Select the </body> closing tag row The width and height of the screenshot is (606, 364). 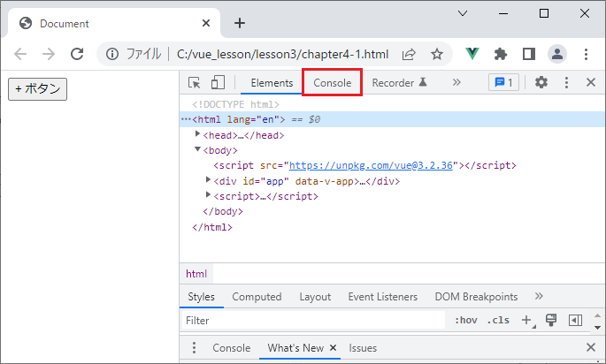[x=223, y=211]
